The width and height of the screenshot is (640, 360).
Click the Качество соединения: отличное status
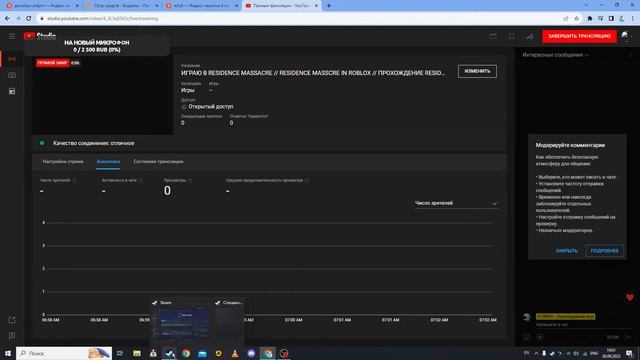click(x=93, y=143)
